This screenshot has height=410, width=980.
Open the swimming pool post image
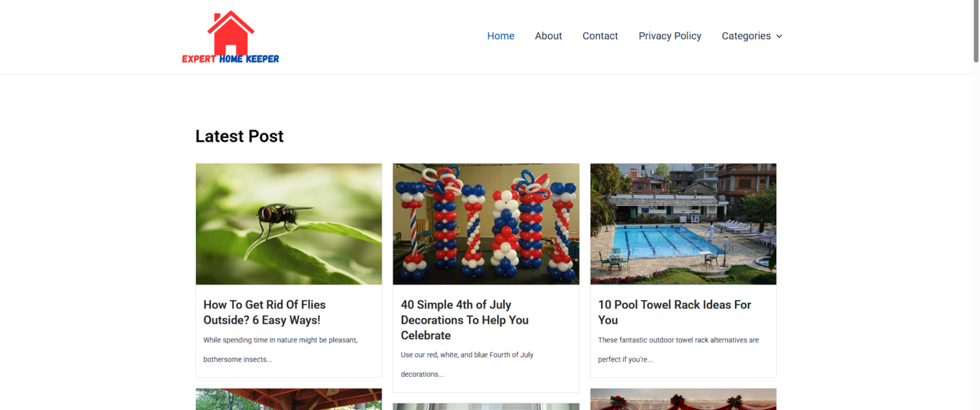click(x=683, y=224)
